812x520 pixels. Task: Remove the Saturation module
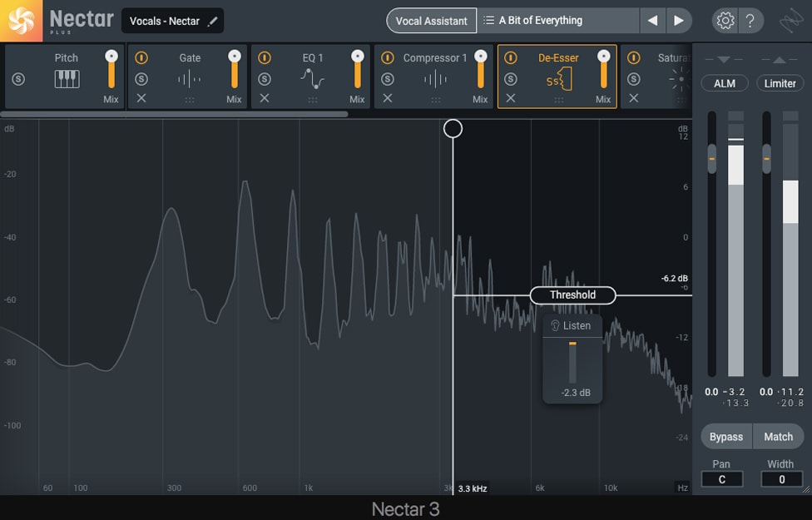coord(633,98)
